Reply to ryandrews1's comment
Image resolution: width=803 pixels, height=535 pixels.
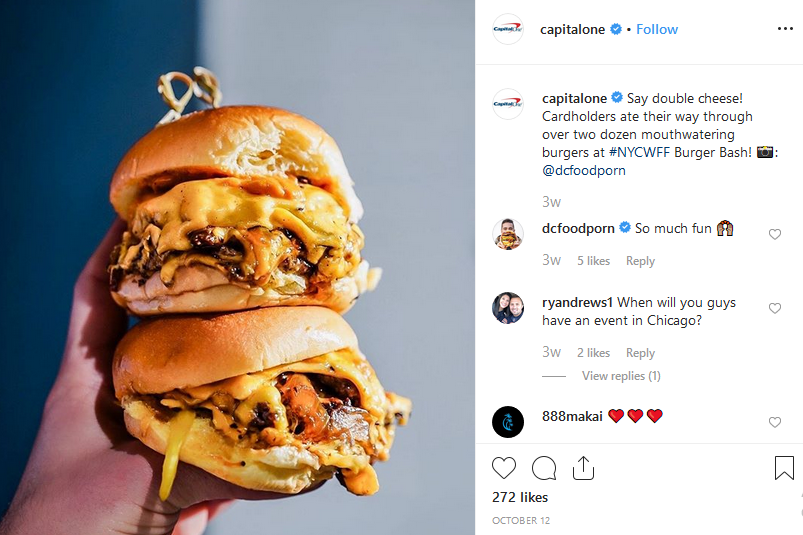640,353
